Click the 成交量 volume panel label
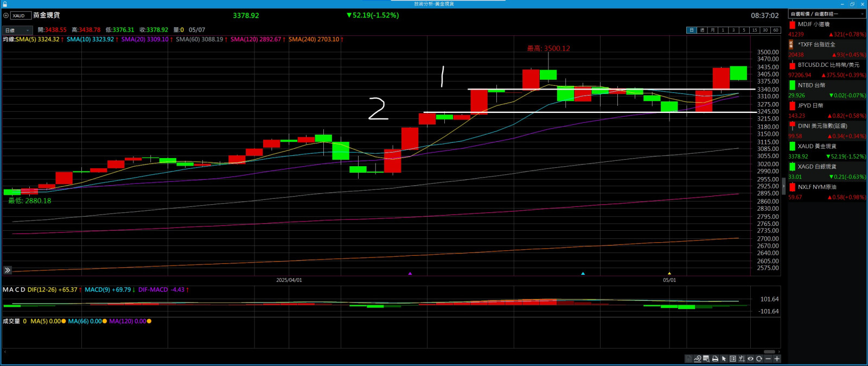Screen dimensions: 868x366 pos(11,321)
